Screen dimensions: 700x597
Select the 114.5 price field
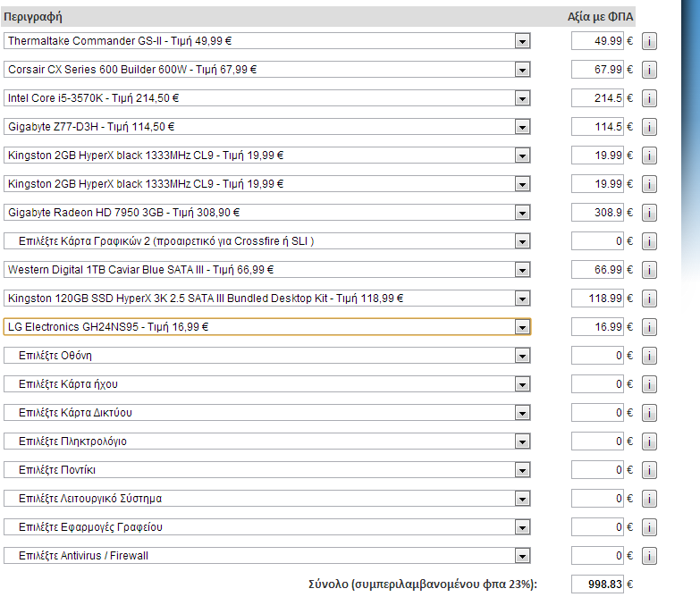tap(597, 127)
